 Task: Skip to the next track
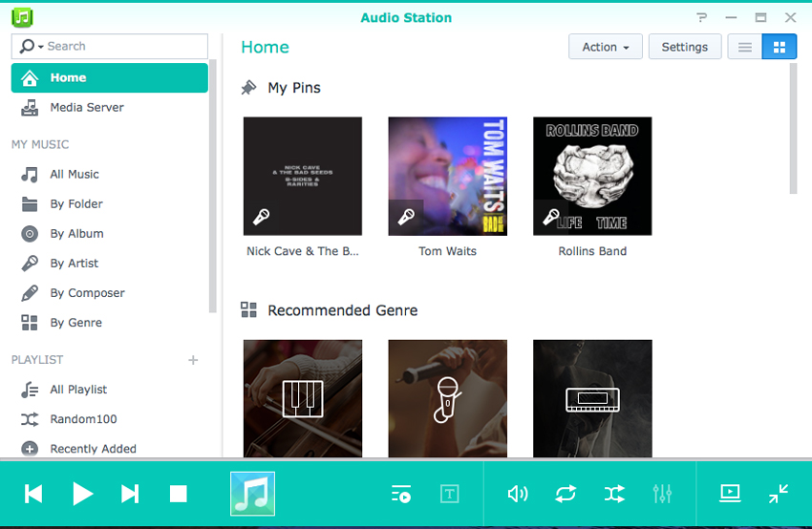pyautogui.click(x=130, y=494)
